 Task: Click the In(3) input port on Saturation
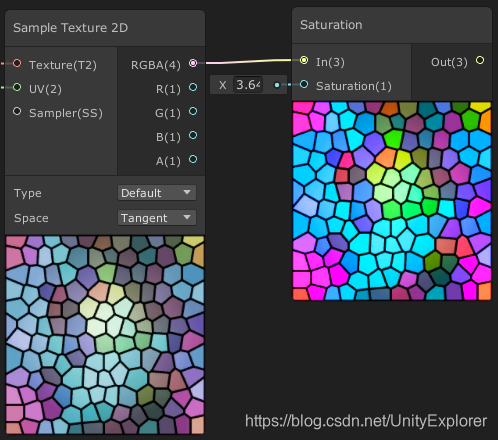(304, 60)
